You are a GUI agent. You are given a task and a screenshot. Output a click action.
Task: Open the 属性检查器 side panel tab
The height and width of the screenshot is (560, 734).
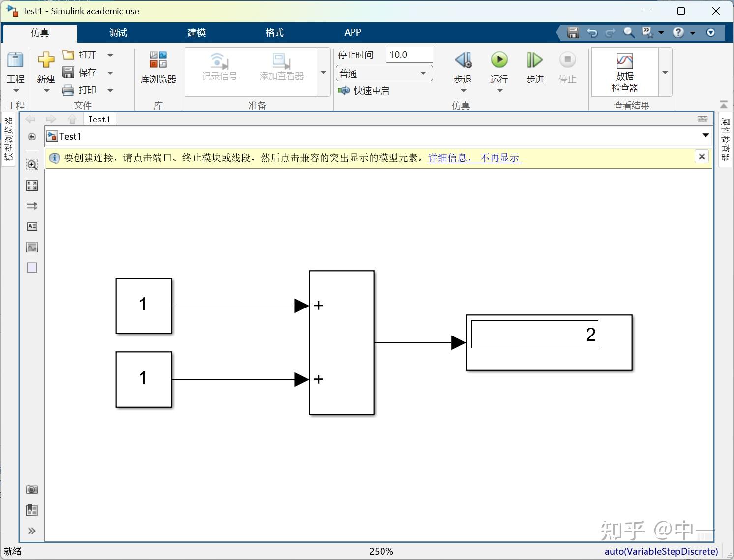click(726, 139)
